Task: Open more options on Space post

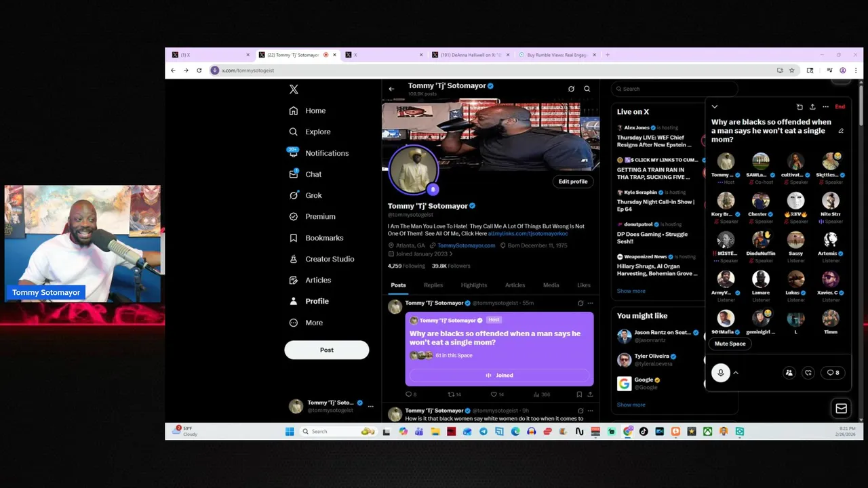Action: pos(590,303)
